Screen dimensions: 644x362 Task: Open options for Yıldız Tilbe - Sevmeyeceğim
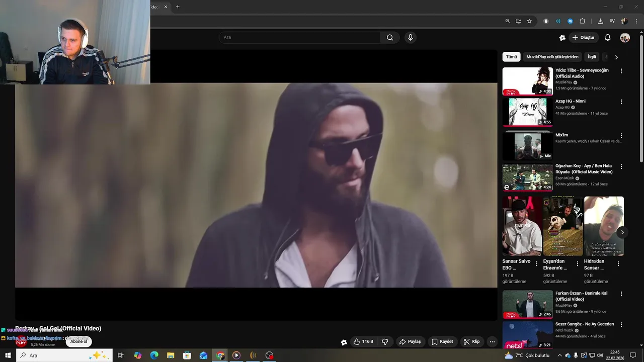click(621, 71)
